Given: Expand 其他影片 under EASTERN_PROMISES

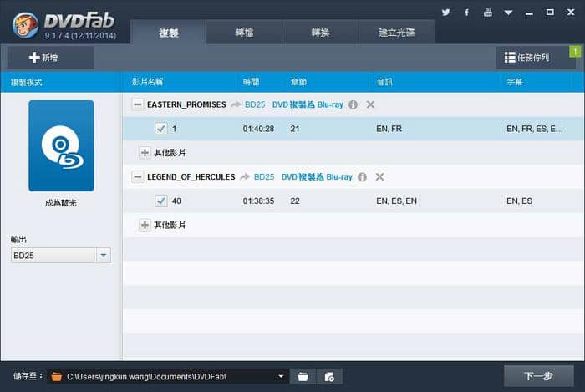Looking at the screenshot, I should click(x=145, y=153).
